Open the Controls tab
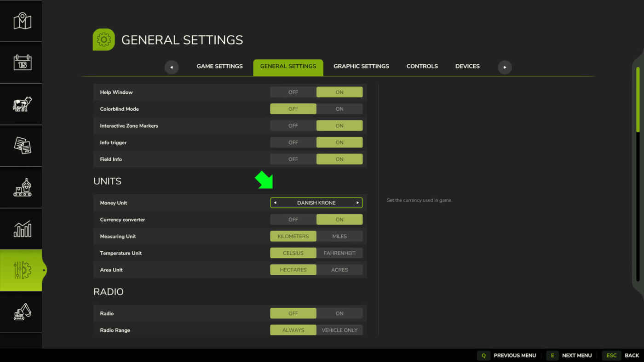 click(422, 66)
